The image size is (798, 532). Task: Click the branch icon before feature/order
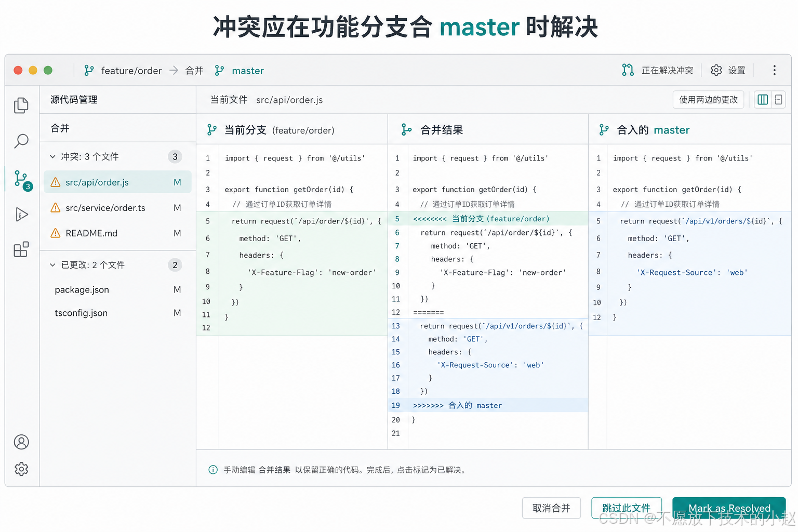coord(89,70)
